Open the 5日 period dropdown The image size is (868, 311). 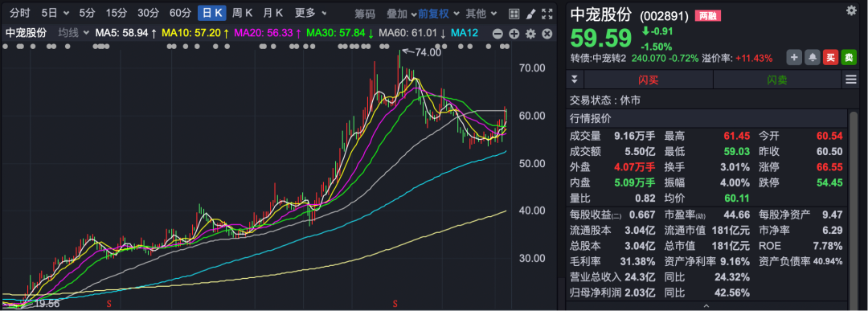click(x=56, y=14)
